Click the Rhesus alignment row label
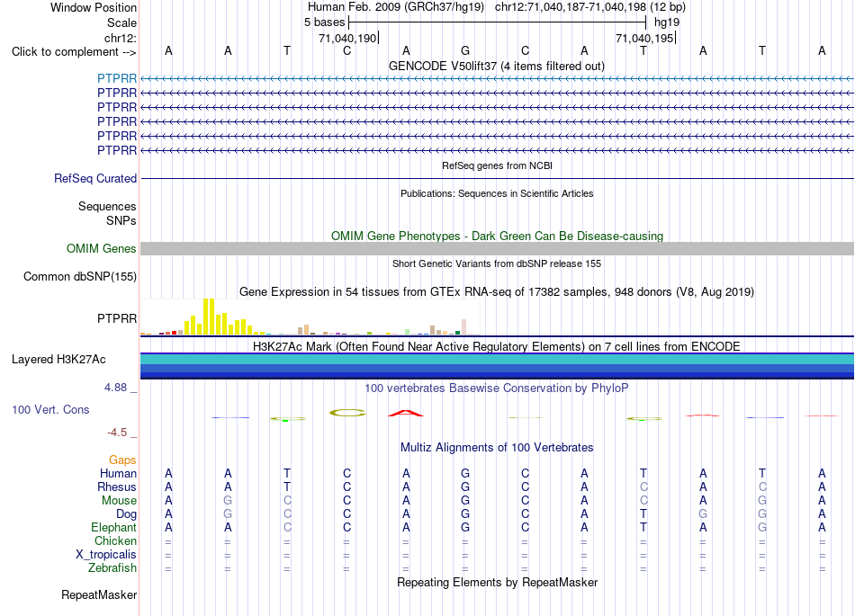 coord(117,487)
